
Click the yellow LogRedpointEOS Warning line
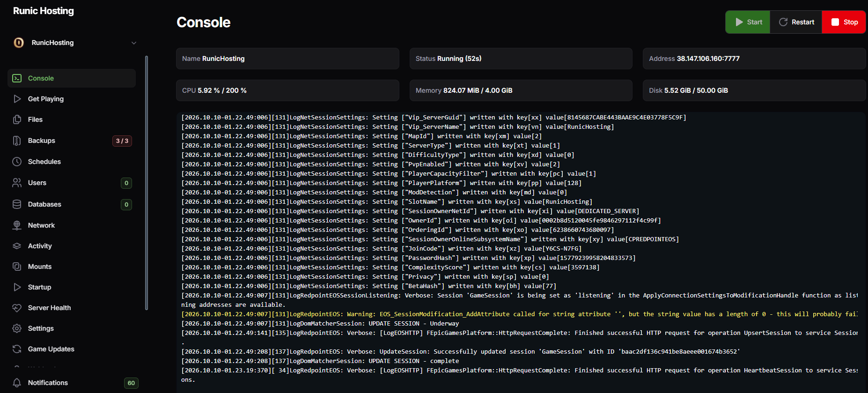click(520, 314)
